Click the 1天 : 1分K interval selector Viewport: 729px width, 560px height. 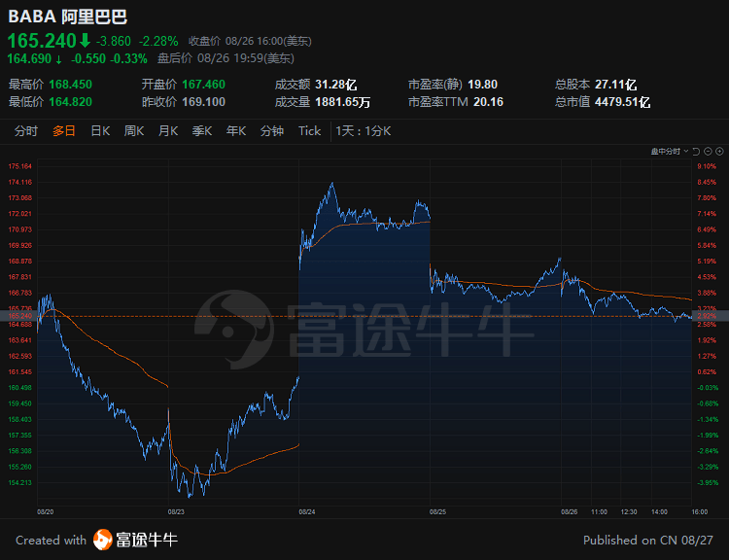364,131
